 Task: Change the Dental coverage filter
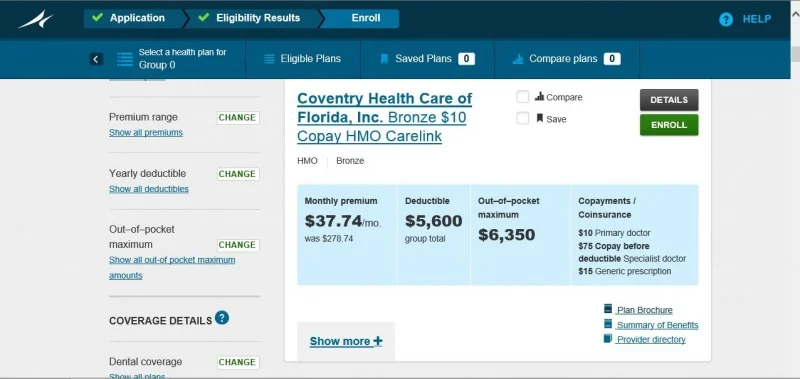pyautogui.click(x=238, y=362)
